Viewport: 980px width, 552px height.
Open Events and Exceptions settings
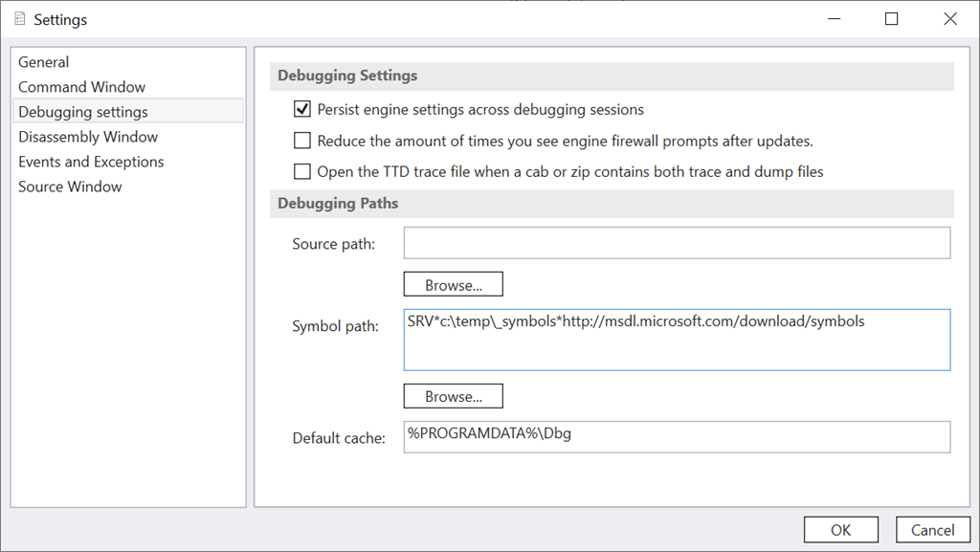coord(91,162)
